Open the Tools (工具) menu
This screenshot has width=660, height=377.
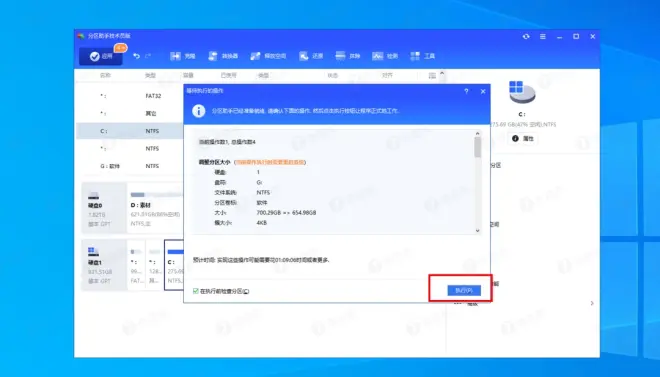pos(422,56)
